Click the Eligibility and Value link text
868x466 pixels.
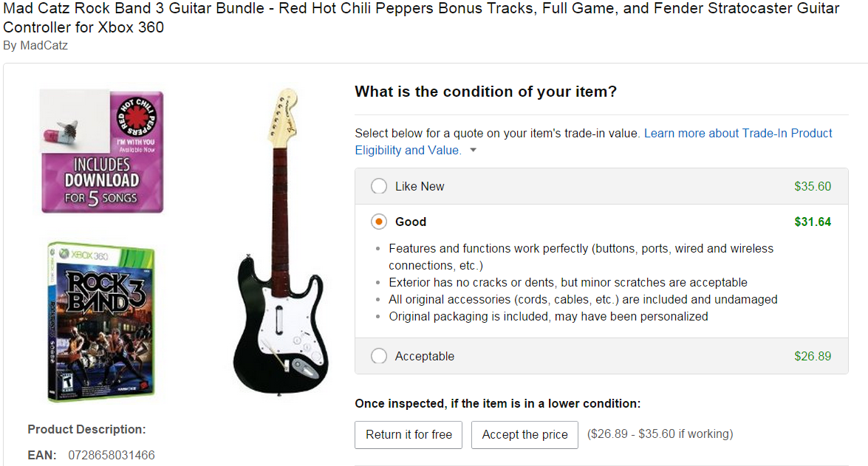pos(408,150)
